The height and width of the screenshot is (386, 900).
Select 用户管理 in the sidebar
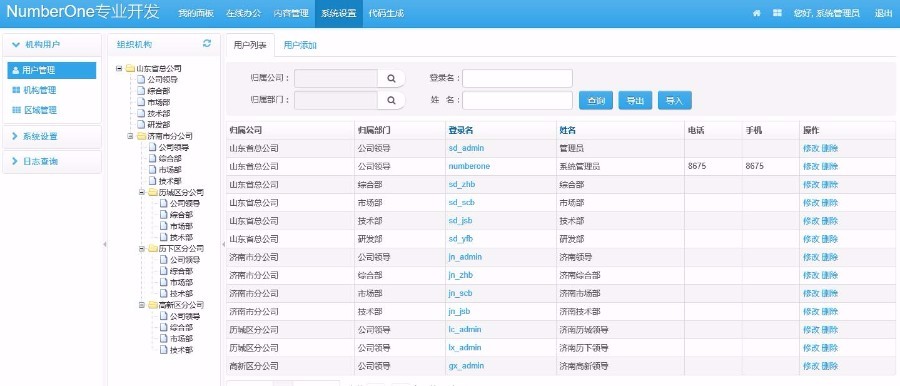click(x=52, y=70)
